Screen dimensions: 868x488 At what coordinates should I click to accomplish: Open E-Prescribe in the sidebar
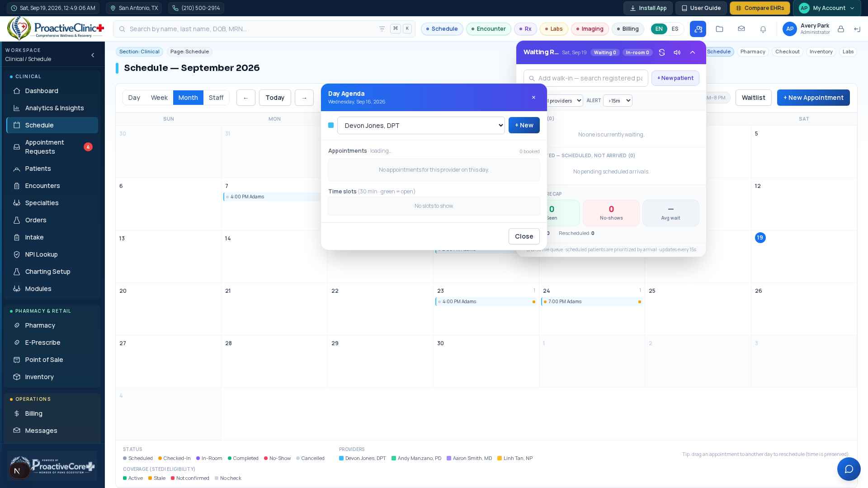coord(52,343)
